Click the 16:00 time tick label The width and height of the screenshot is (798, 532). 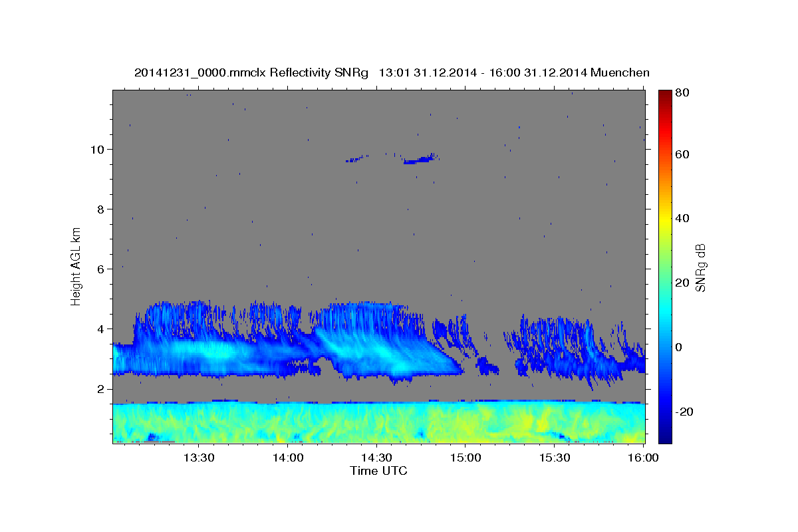[x=643, y=458]
